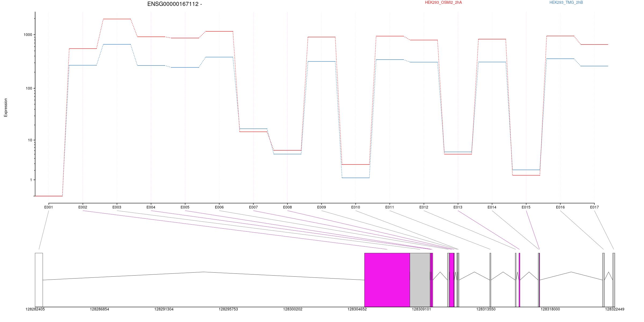Click genomic coordinate 128313550
The height and width of the screenshot is (322, 644).
point(486,309)
